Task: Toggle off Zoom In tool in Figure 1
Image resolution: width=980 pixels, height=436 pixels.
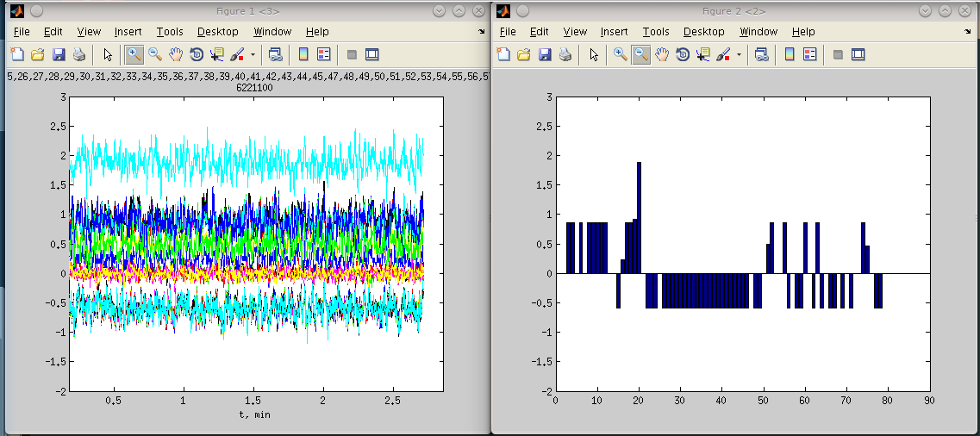Action: point(134,54)
